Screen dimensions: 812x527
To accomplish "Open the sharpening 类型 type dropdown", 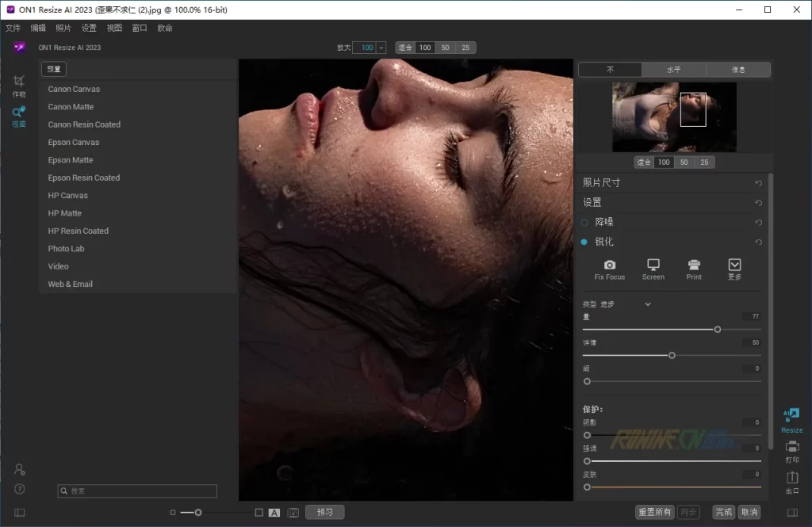I will [647, 304].
